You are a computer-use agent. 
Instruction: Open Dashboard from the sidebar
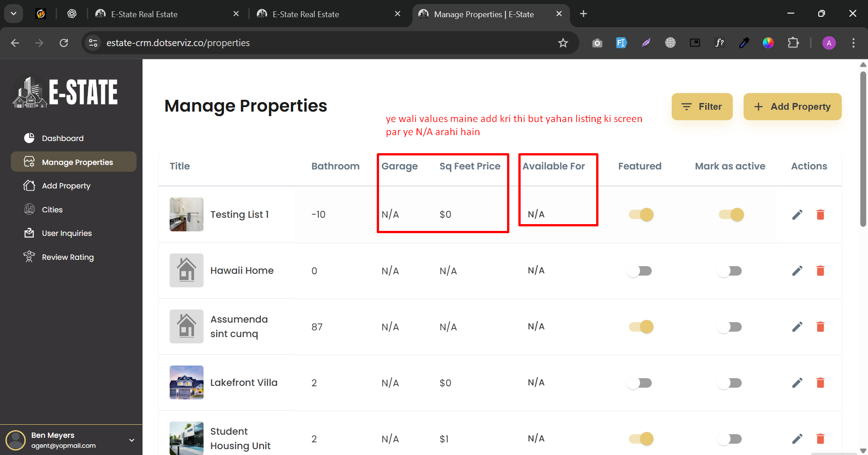coord(62,138)
